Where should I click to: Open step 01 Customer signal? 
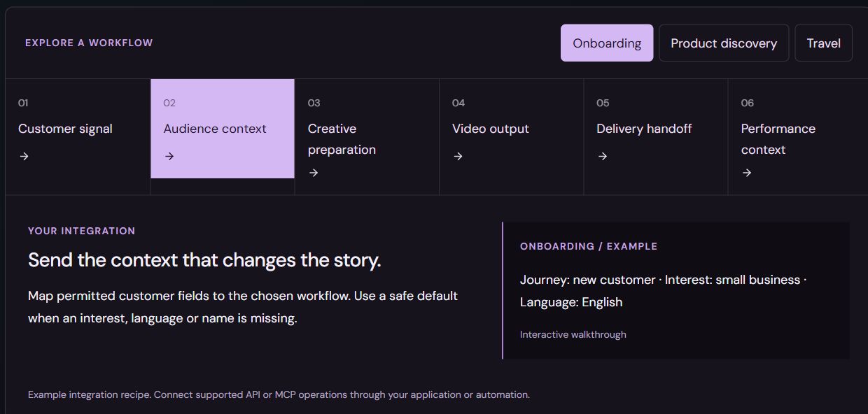pyautogui.click(x=78, y=136)
